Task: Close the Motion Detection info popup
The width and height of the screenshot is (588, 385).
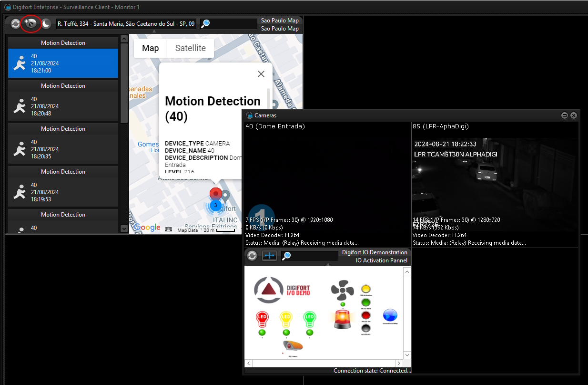Action: pyautogui.click(x=261, y=74)
